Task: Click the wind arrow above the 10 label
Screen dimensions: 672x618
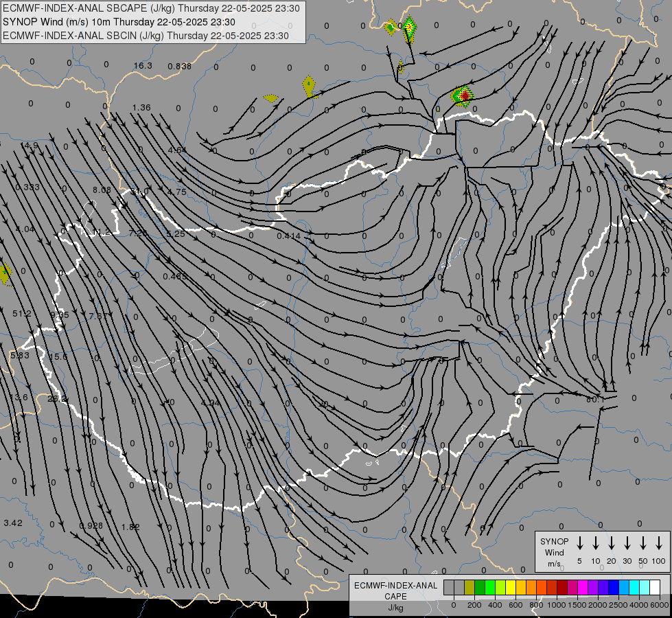Action: point(595,543)
